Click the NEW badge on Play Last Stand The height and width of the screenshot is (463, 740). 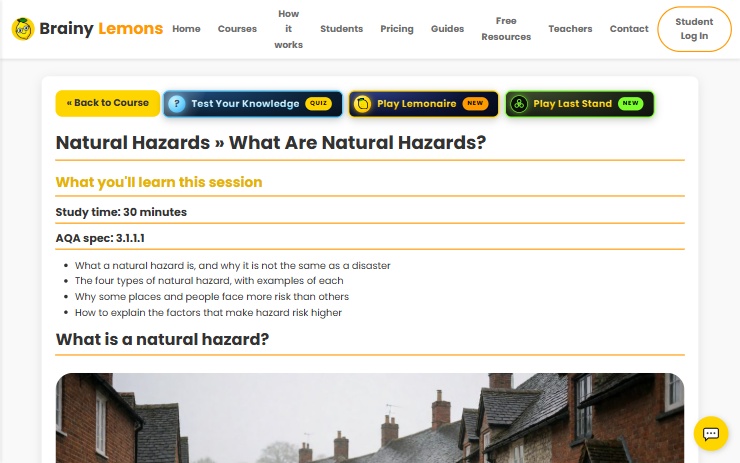(630, 103)
